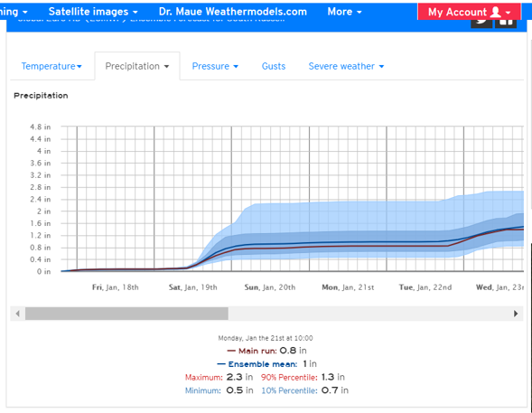This screenshot has height=413, width=532.
Task: Open the My Account dropdown
Action: [x=470, y=13]
